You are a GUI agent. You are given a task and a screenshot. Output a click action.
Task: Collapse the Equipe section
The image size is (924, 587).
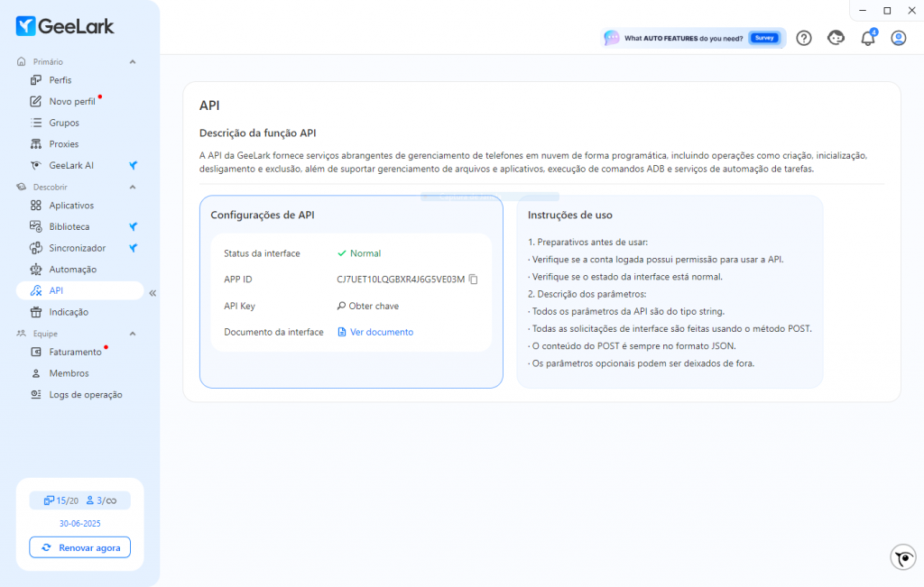pos(133,334)
